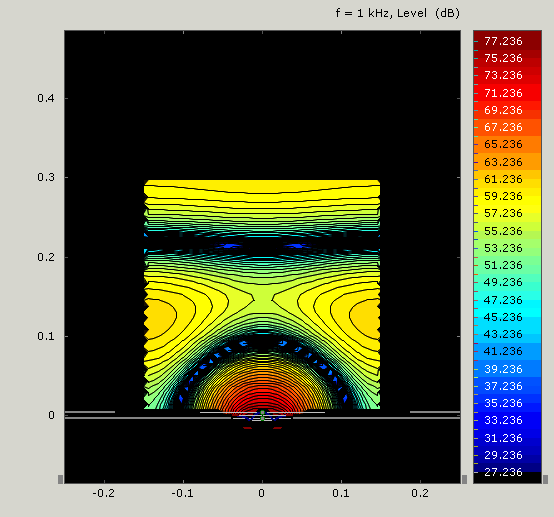The image size is (554, 517).
Task: Click the 33.236 colorbar label
Action: 503,419
